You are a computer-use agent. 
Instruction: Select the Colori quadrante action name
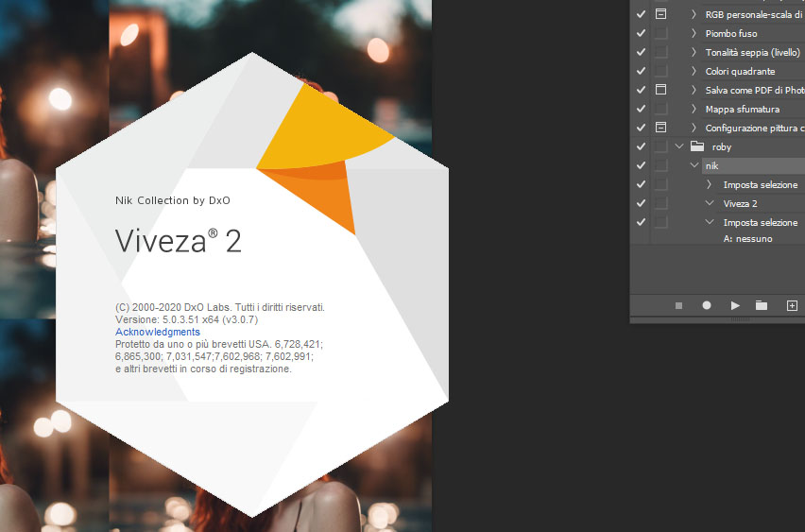click(x=741, y=72)
